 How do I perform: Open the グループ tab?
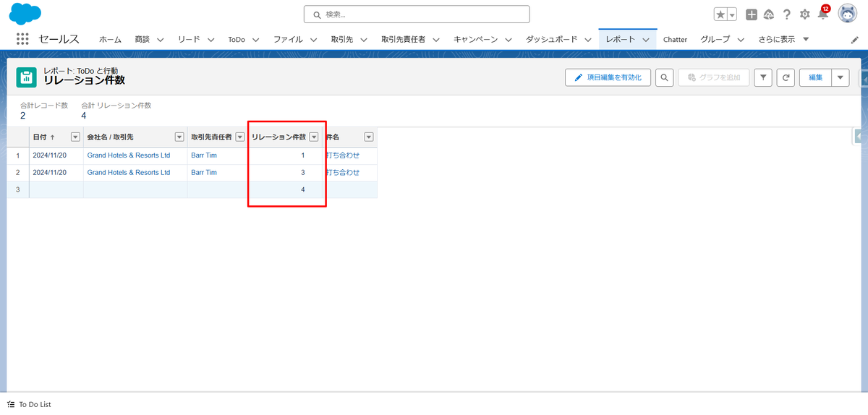click(x=715, y=39)
